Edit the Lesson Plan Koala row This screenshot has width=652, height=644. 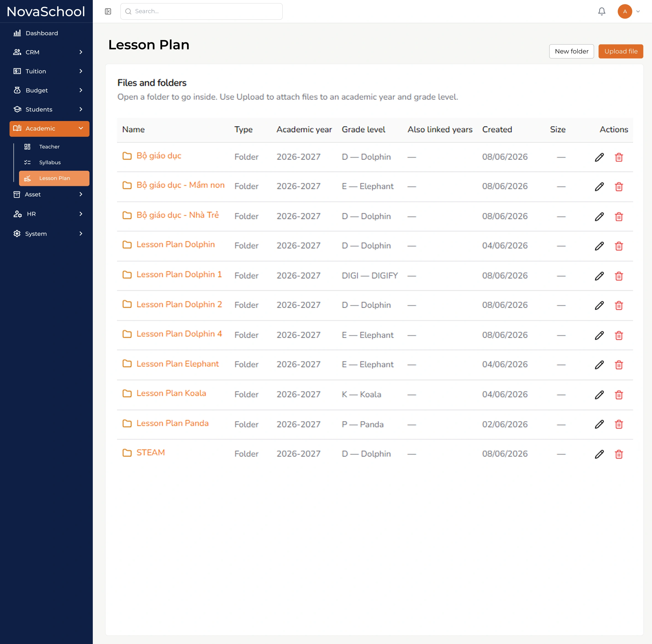coord(599,395)
